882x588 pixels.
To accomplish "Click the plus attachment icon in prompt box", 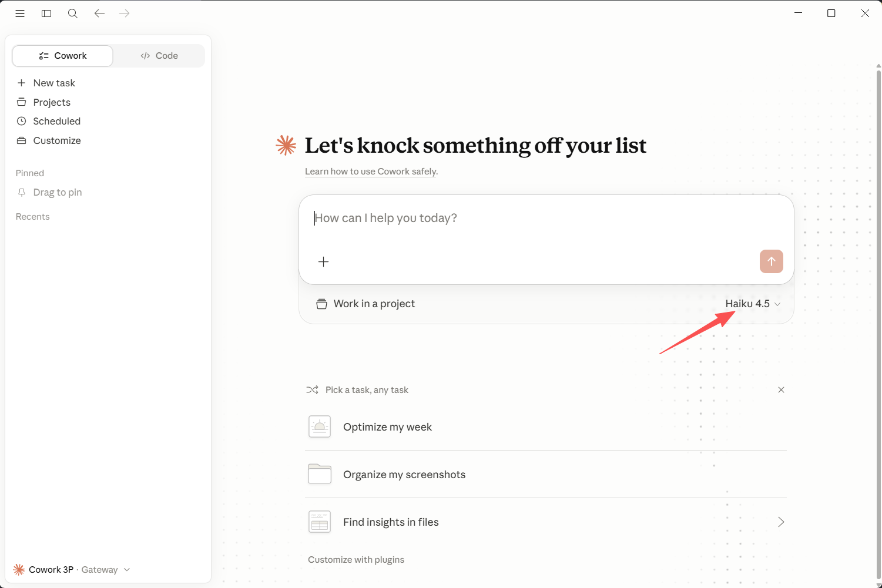I will pyautogui.click(x=323, y=261).
